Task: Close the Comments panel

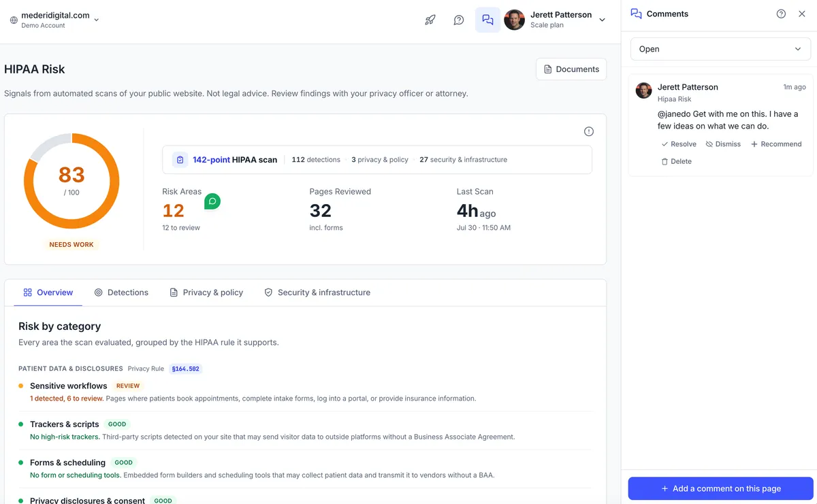Action: [x=802, y=14]
